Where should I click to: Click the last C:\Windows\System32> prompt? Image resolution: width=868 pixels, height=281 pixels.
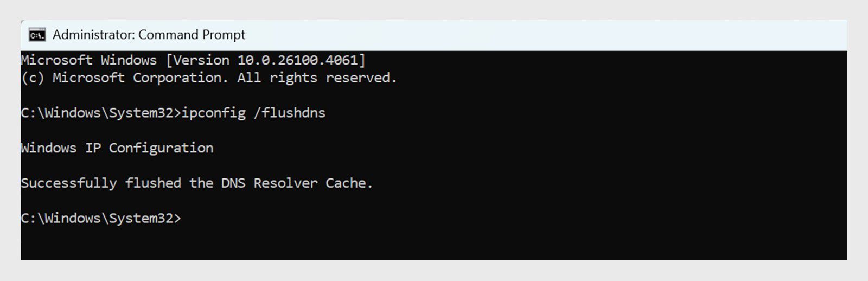pyautogui.click(x=100, y=218)
